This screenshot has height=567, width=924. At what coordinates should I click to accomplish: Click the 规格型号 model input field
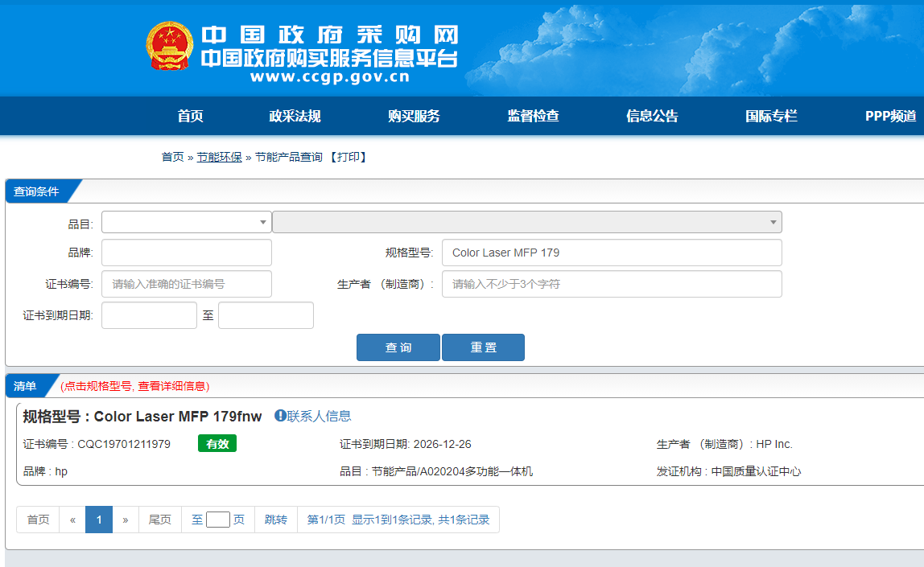612,253
